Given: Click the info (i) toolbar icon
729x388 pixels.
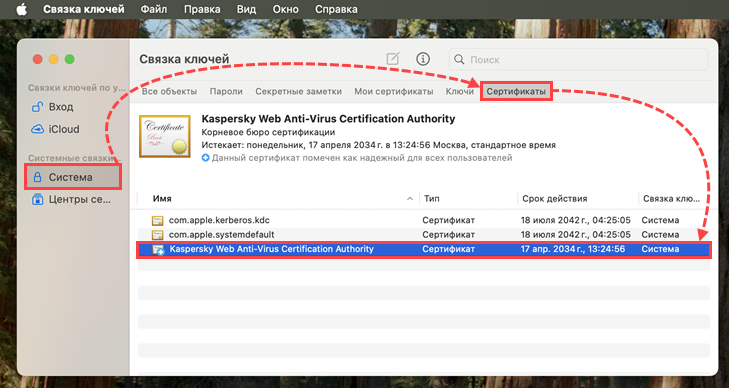Looking at the screenshot, I should point(423,59).
